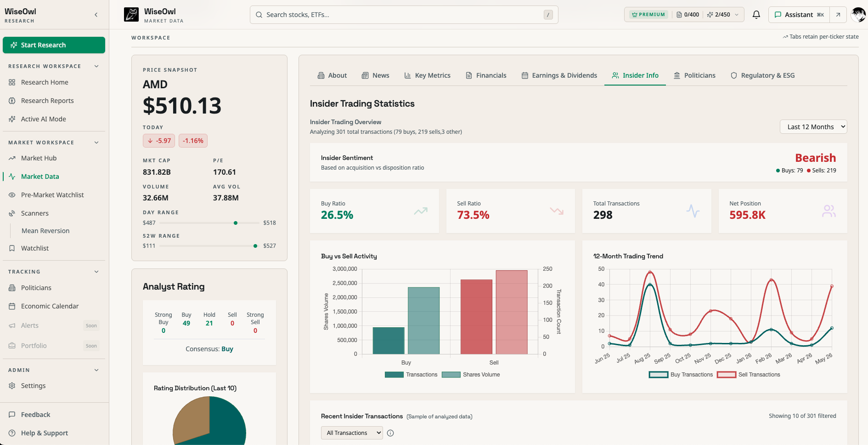Click the Day Range slider marker
868x445 pixels.
coord(236,223)
